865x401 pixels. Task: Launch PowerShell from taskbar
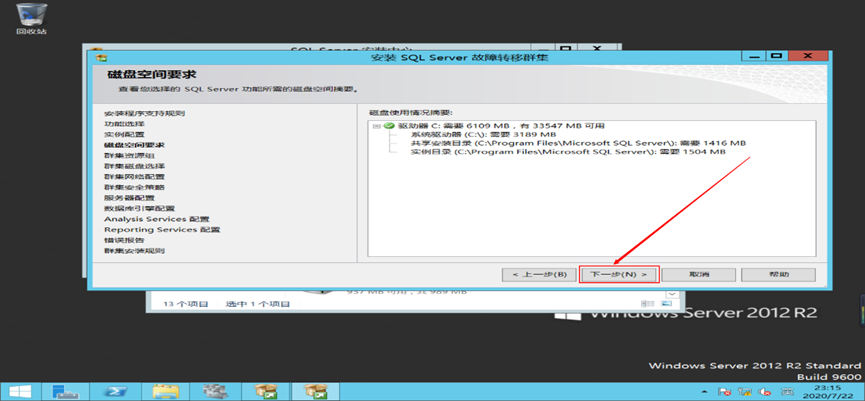click(x=114, y=391)
